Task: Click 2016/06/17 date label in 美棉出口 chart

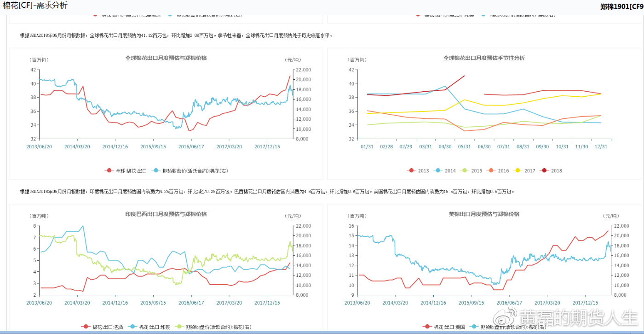Action: (x=509, y=303)
